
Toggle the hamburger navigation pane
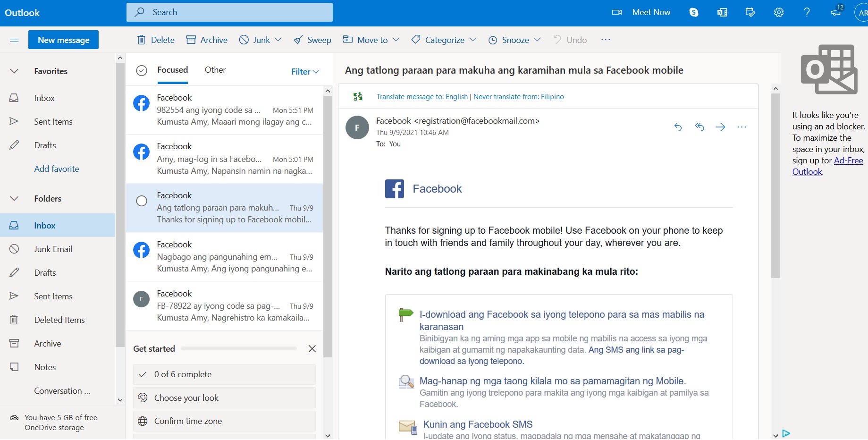point(14,40)
